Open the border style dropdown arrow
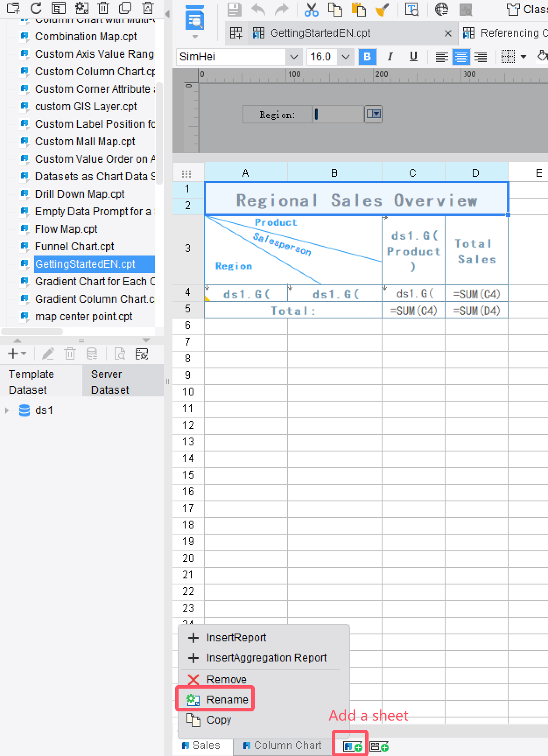 coord(523,57)
